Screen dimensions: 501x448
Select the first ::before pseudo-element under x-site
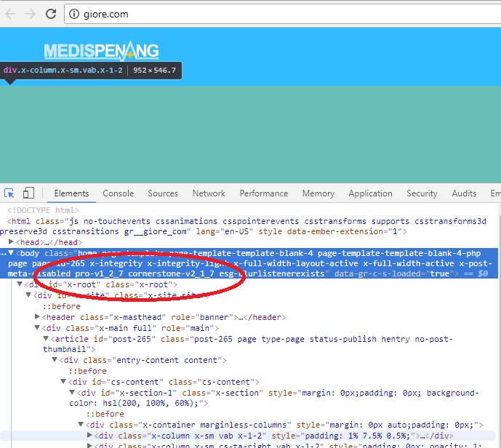click(62, 306)
